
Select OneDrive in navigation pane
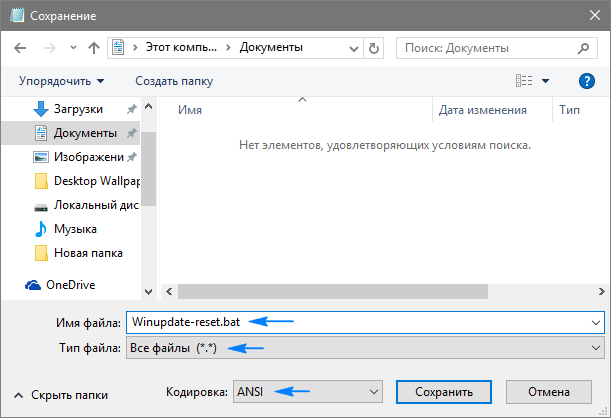[x=70, y=285]
